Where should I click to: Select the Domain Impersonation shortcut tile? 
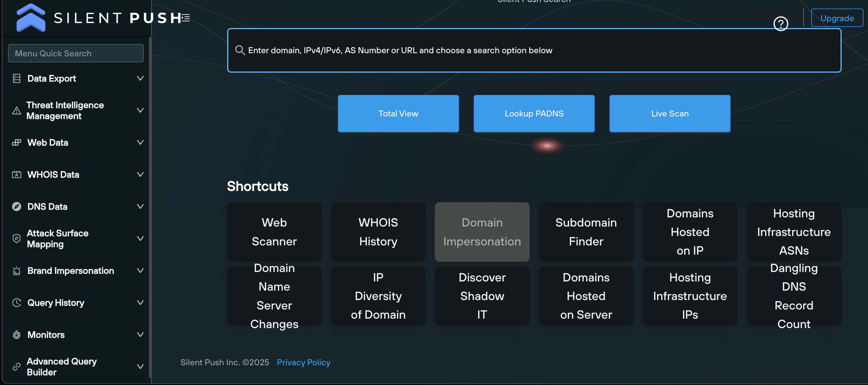(x=482, y=232)
